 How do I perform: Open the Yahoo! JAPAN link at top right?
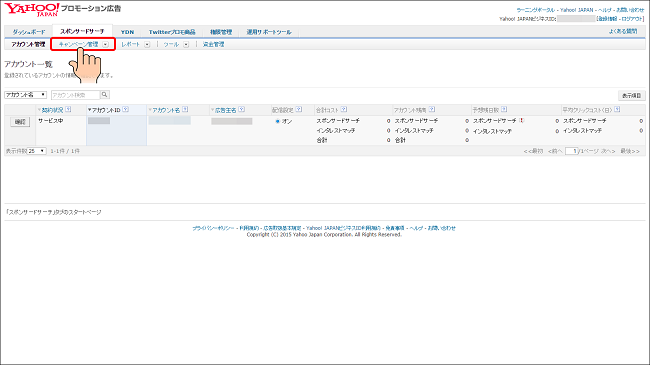577,10
